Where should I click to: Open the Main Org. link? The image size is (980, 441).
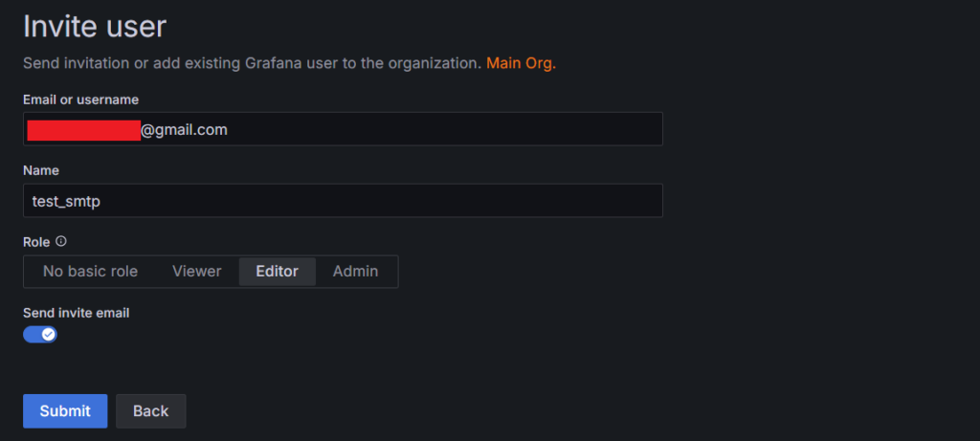[x=521, y=63]
